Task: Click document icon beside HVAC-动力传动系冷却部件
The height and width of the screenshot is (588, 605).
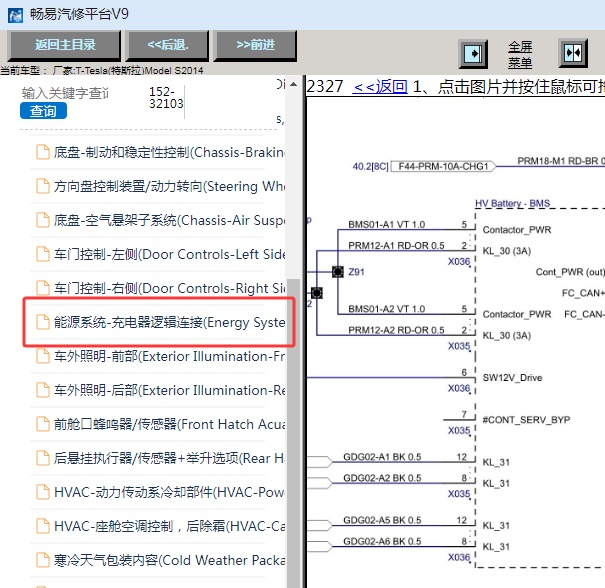Action: pos(43,492)
